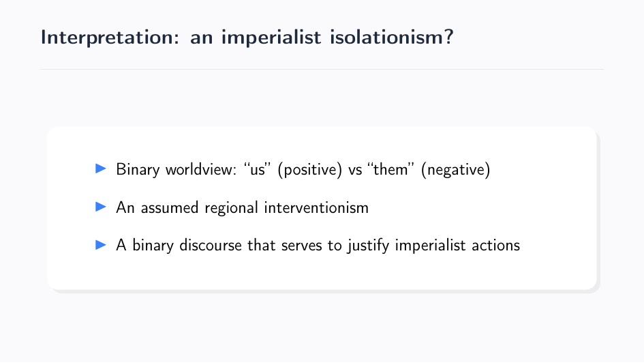Click the word '(positive)' in the first bullet
This screenshot has width=644, height=363.
point(310,169)
